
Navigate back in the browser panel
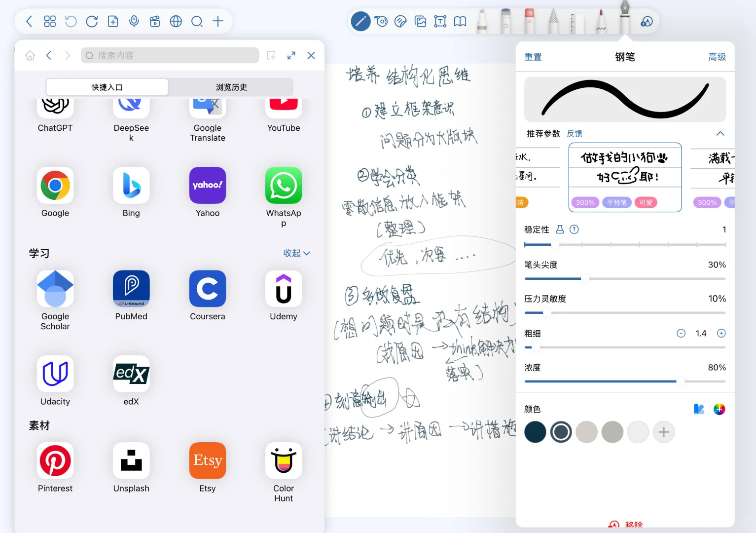49,55
